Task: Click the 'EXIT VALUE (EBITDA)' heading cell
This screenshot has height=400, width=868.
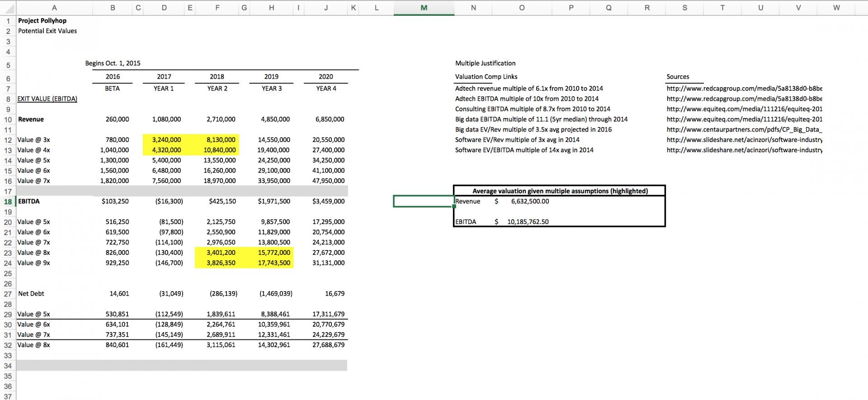Action: (x=47, y=99)
